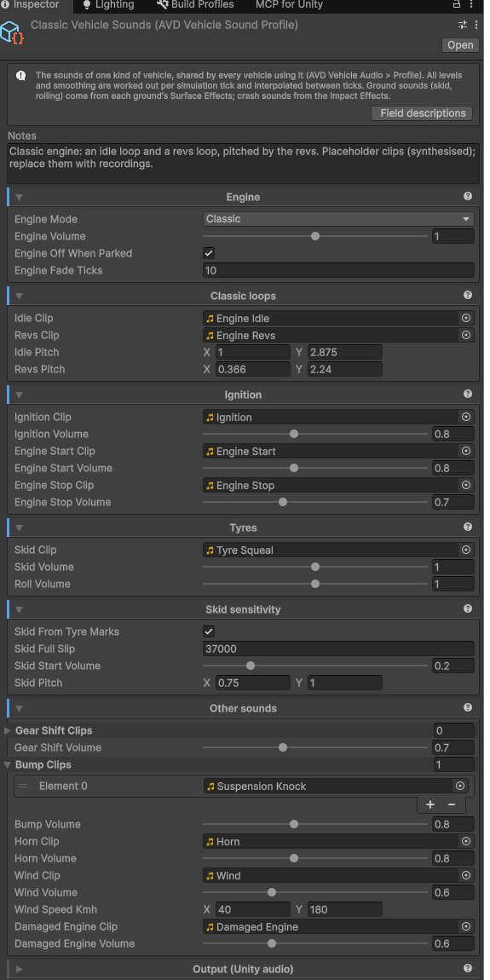The height and width of the screenshot is (980, 490).
Task: Switch to the Build Profiles tab
Action: point(196,5)
